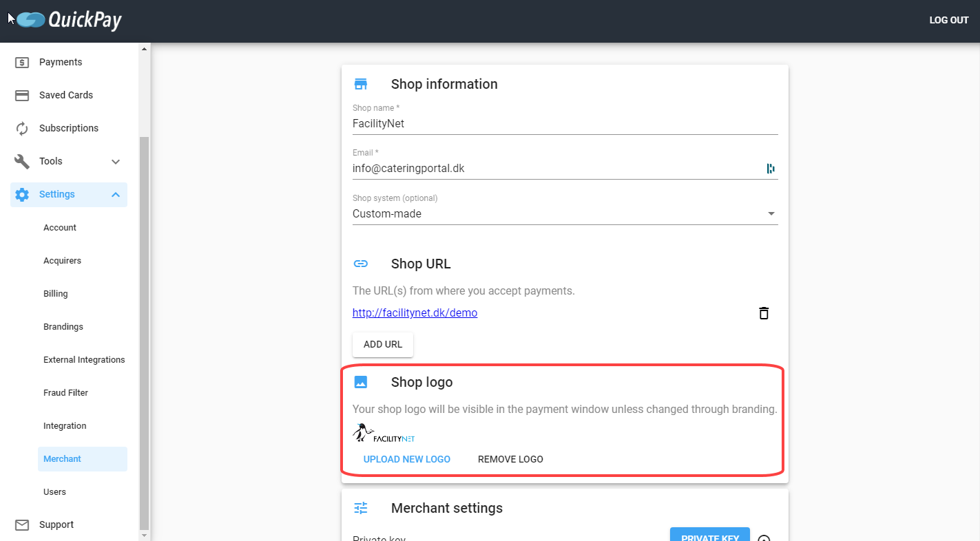
Task: Open the Shop system dropdown
Action: point(565,214)
